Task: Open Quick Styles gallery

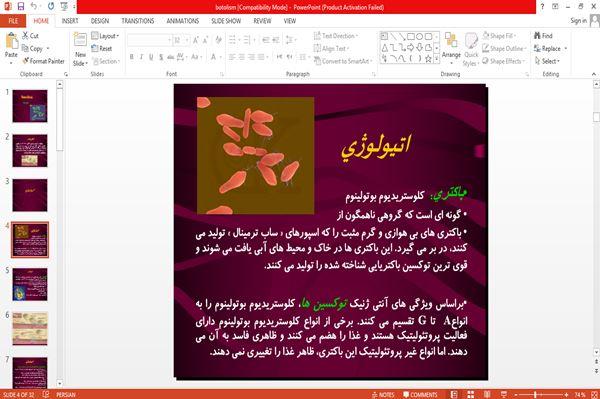Action: 471,49
